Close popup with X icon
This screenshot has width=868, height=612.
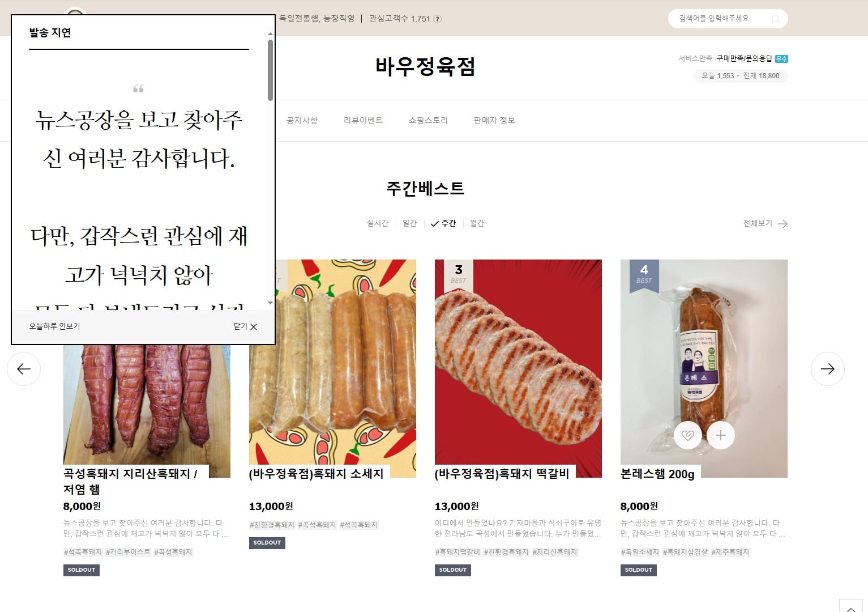(x=254, y=326)
